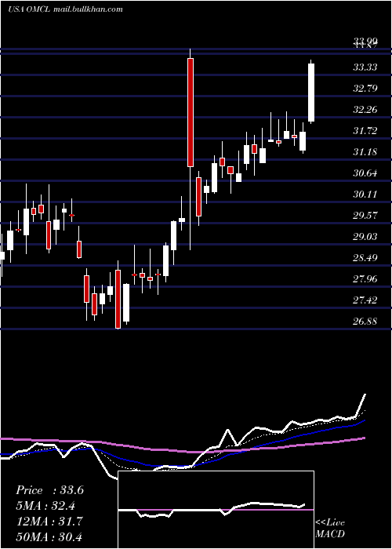Click the '5MA : 32.4' readout
The width and height of the screenshot is (392, 549).
tap(45, 506)
